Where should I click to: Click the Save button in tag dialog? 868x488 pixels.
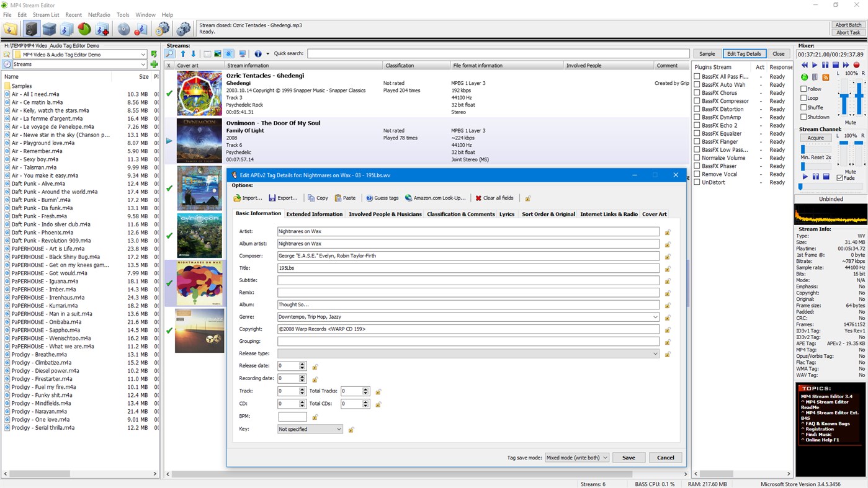click(x=628, y=457)
